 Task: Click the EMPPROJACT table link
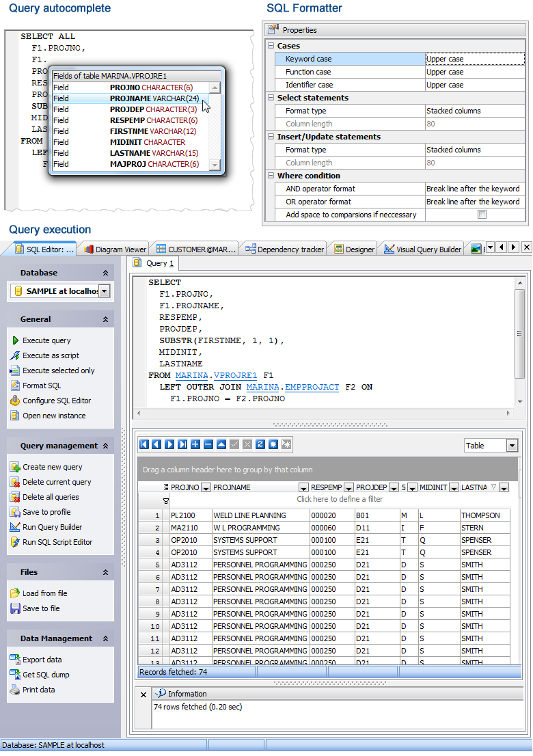[x=312, y=387]
